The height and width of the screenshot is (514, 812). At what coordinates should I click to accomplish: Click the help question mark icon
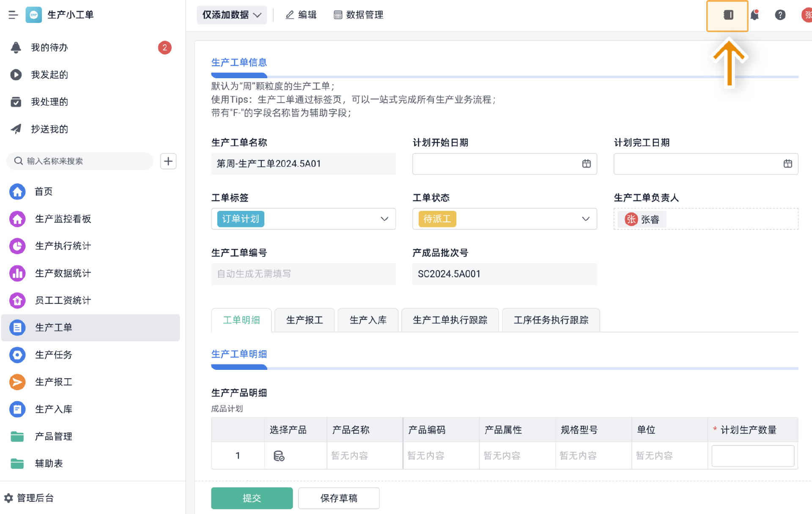click(x=780, y=15)
